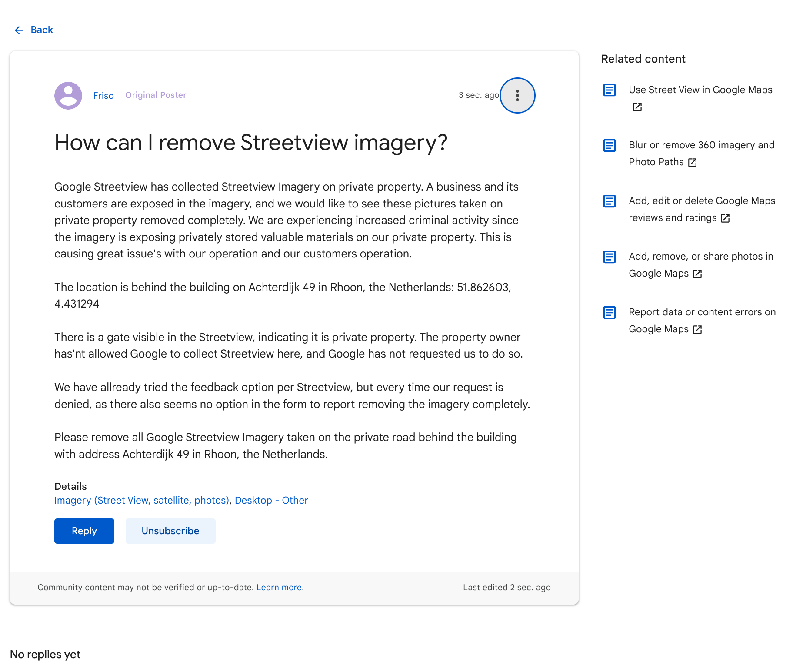Open the post's three-dot options menu

point(517,95)
